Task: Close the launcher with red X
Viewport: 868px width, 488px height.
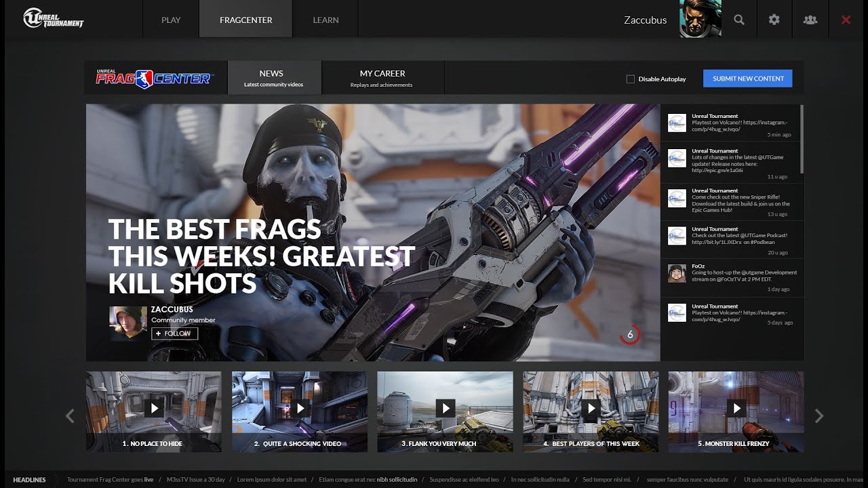Action: pyautogui.click(x=846, y=20)
